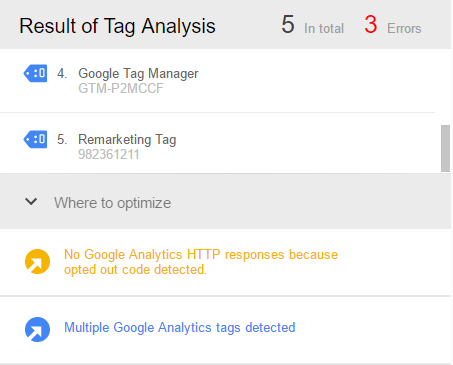
Task: Select the GTM-P2MCCF container ID
Action: 121,88
